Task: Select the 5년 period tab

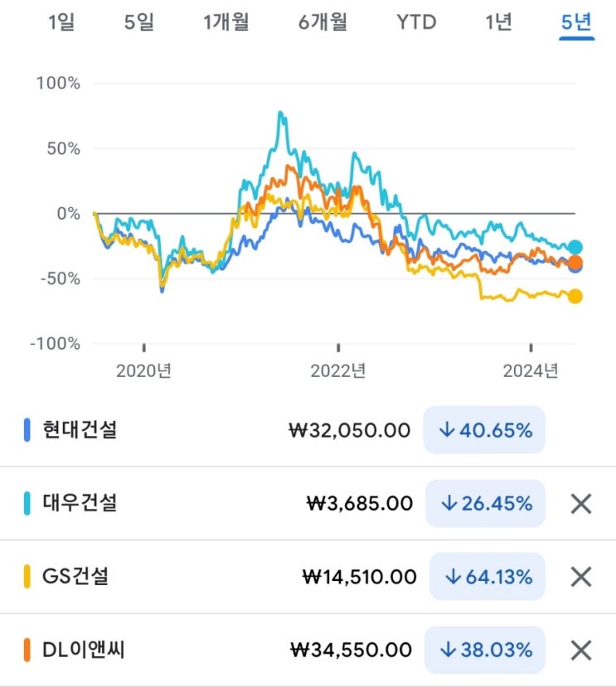Action: pos(576,22)
